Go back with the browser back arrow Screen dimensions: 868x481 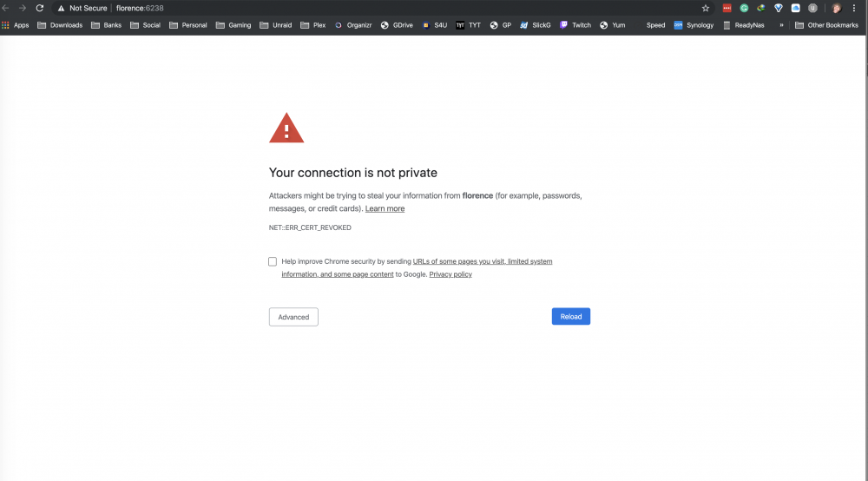pos(5,9)
